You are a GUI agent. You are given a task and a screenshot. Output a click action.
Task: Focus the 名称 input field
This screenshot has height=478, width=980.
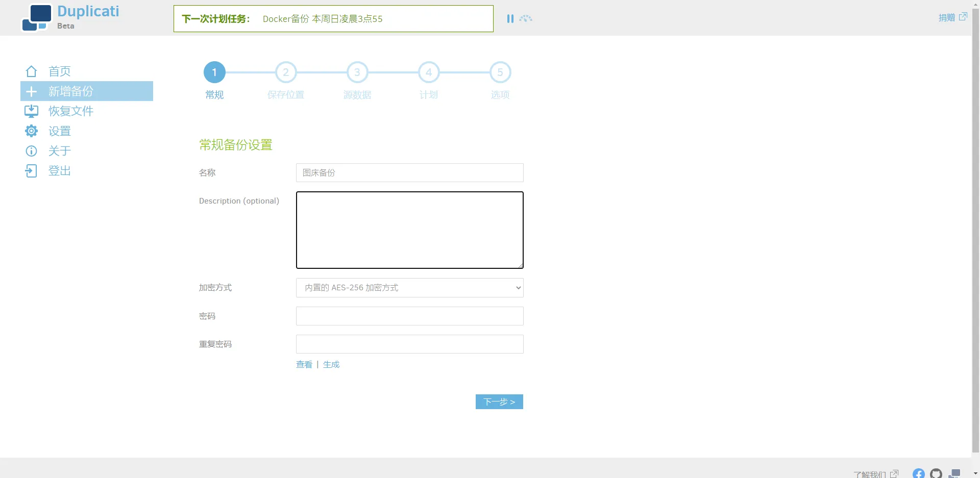point(410,173)
